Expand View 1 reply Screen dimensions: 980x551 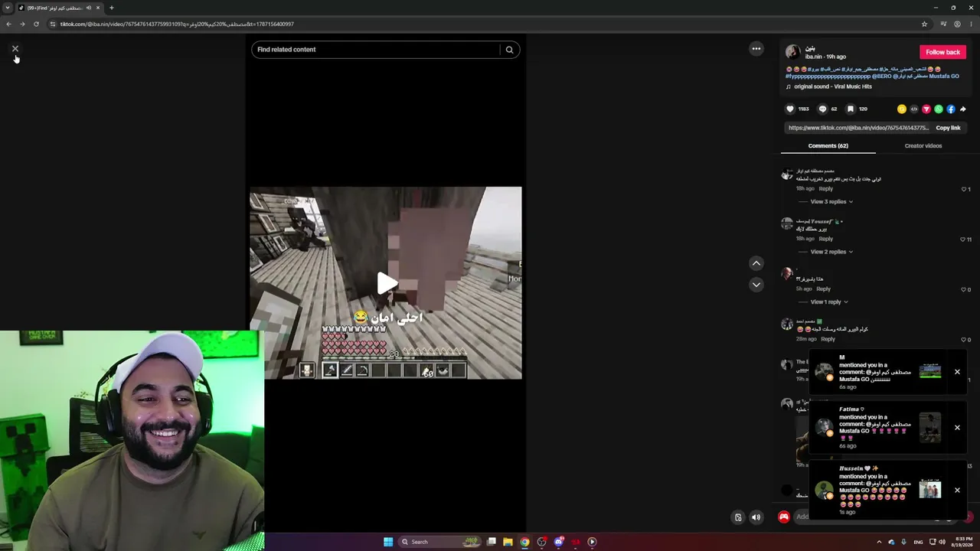(829, 302)
